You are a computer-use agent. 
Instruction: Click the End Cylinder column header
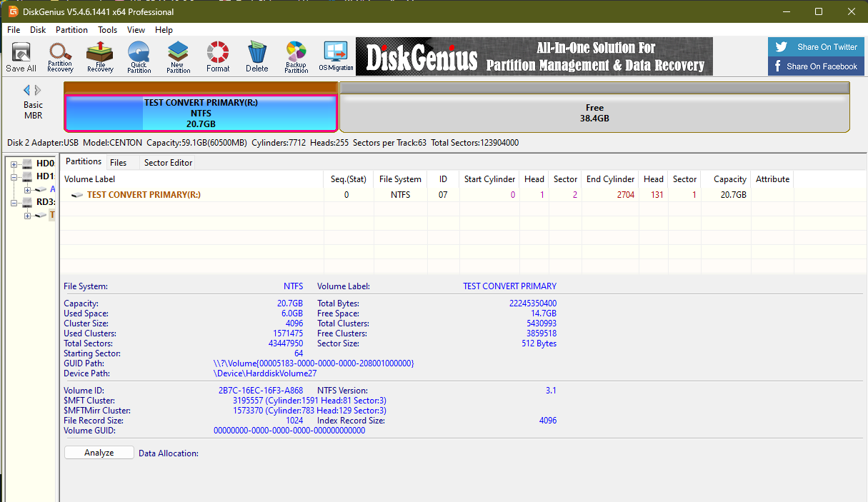[x=610, y=179]
